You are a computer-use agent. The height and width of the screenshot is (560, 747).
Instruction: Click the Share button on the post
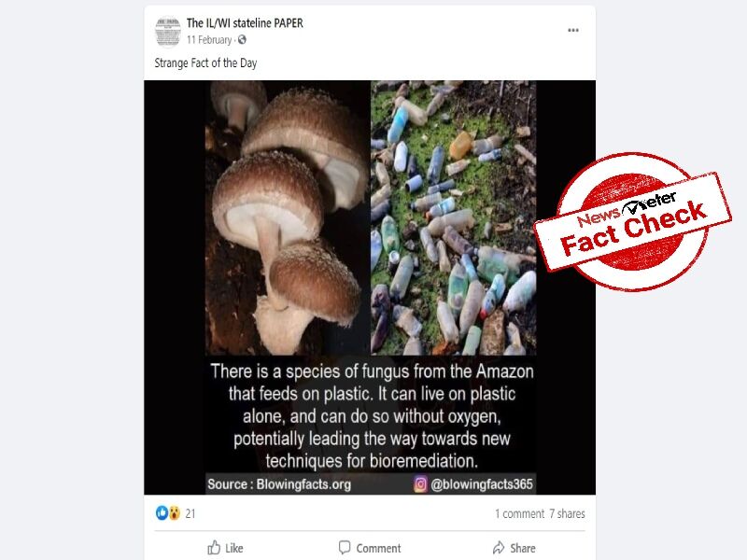coord(515,548)
